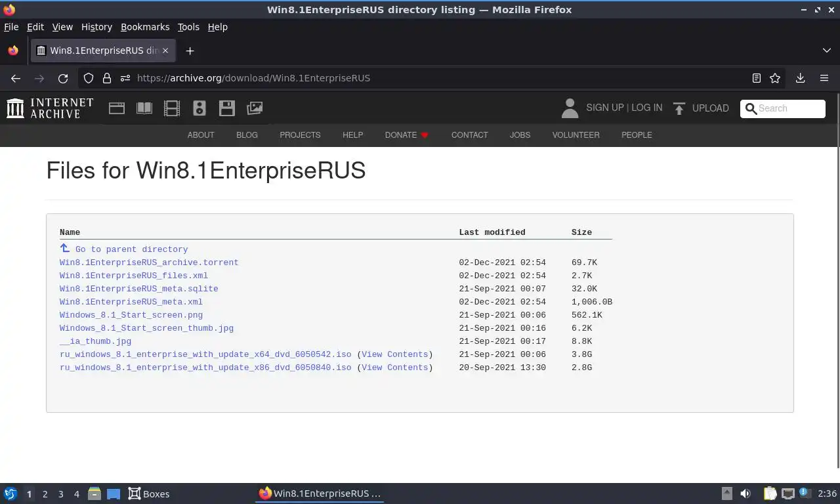Viewport: 840px width, 504px height.
Task: Open Windows_8.1_Start_screen.png
Action: click(131, 315)
